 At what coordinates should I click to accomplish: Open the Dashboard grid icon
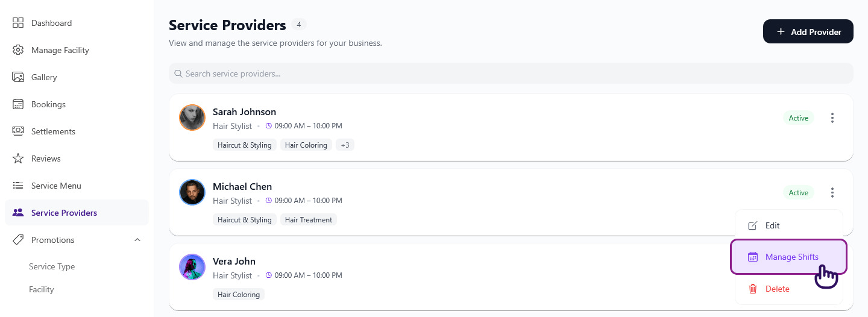18,23
